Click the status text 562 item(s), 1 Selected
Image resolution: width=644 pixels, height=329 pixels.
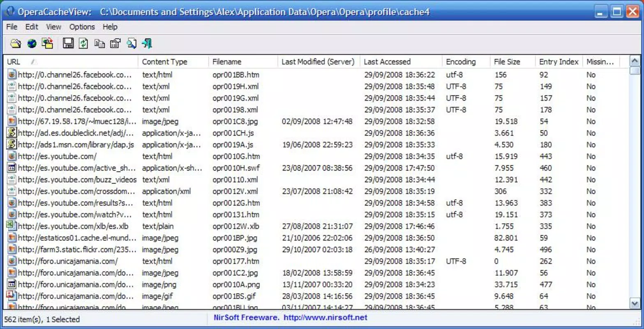[x=42, y=319]
